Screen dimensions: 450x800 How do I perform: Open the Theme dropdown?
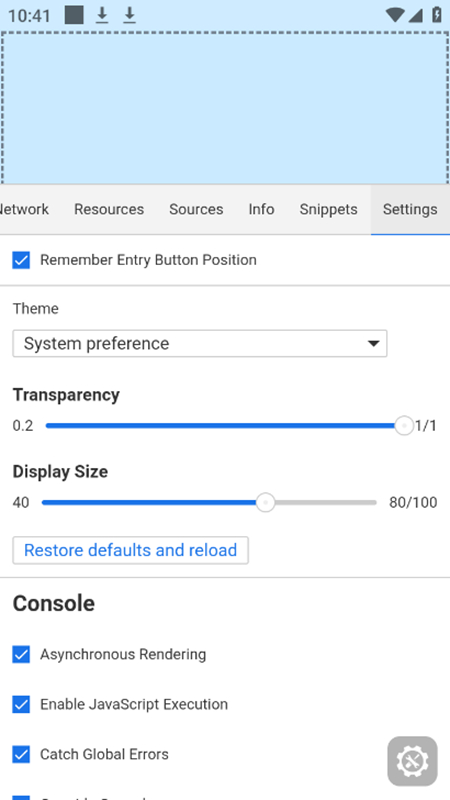pos(200,343)
